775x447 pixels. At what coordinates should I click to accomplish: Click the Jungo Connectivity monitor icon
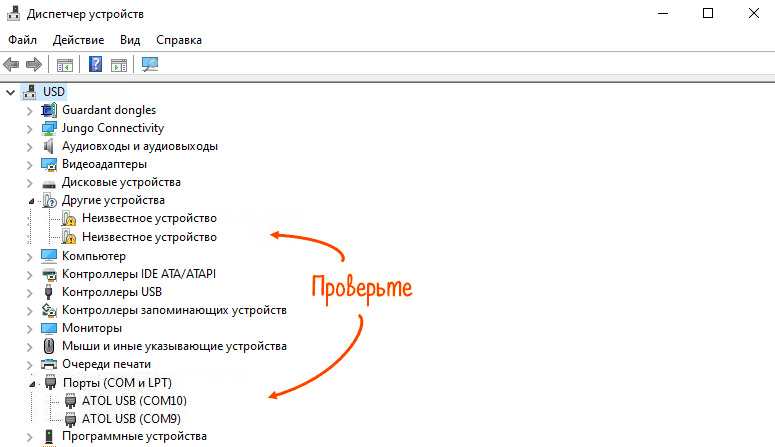coord(49,128)
